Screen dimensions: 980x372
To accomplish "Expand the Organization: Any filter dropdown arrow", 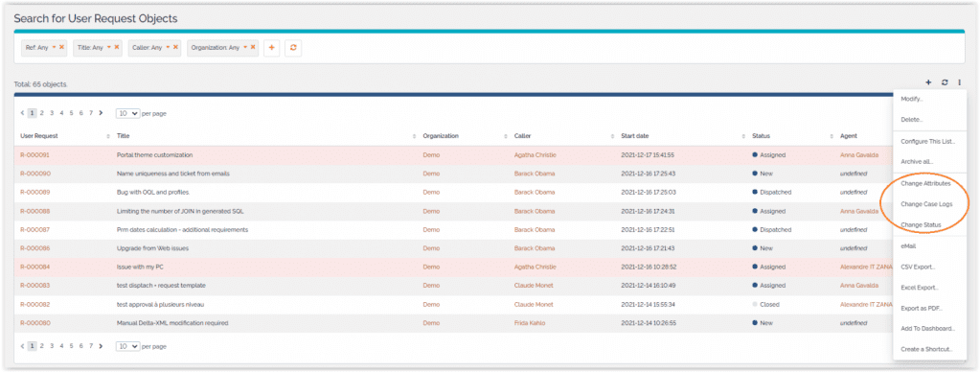I will [245, 47].
